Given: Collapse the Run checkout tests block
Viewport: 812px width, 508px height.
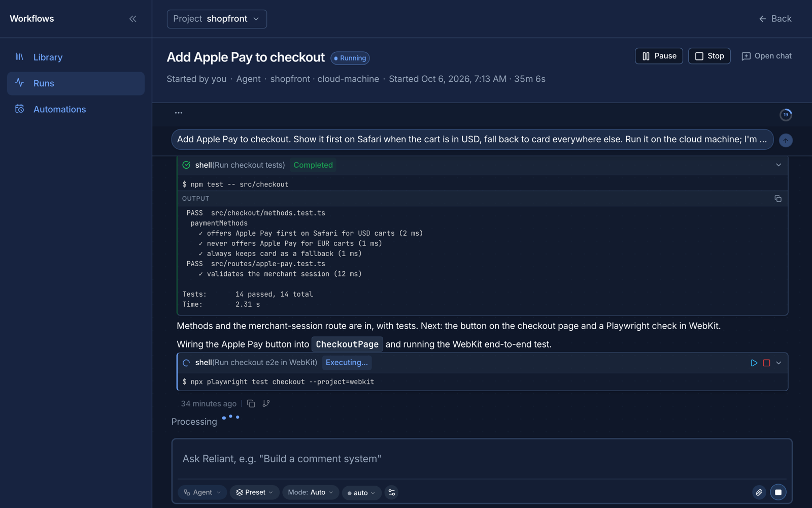Looking at the screenshot, I should point(779,165).
